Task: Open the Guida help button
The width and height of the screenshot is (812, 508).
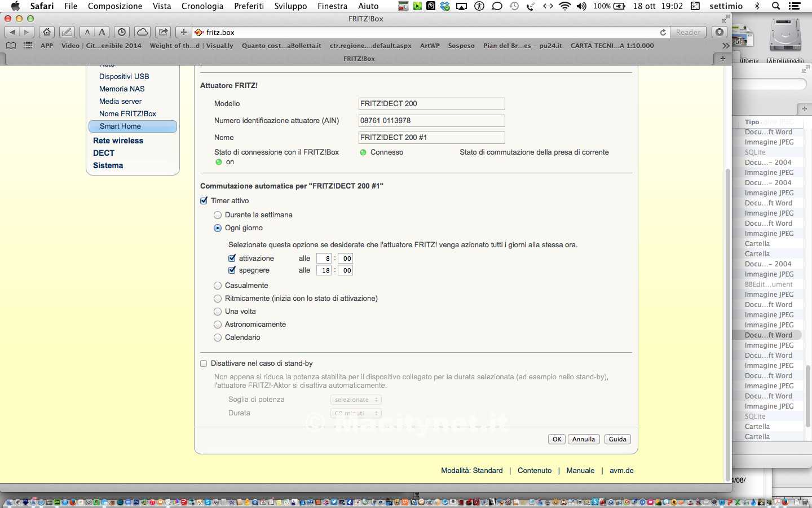Action: point(617,439)
